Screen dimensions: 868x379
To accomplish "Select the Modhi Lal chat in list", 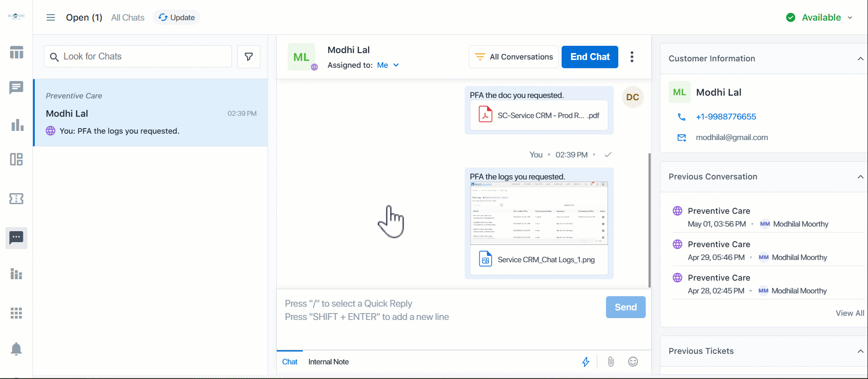I will coord(151,113).
